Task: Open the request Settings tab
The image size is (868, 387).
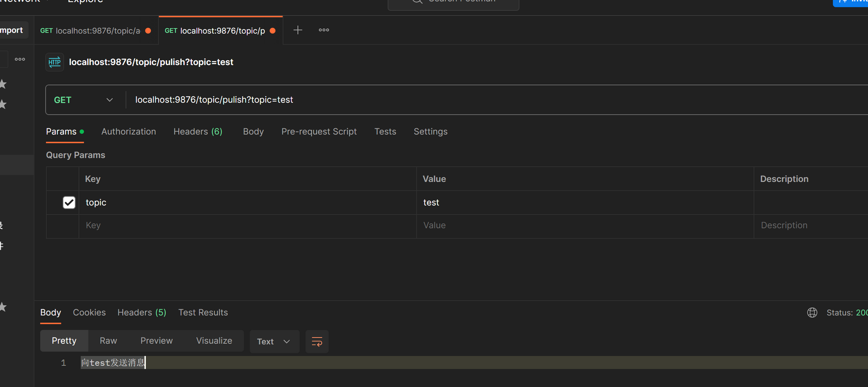Action: pos(431,131)
